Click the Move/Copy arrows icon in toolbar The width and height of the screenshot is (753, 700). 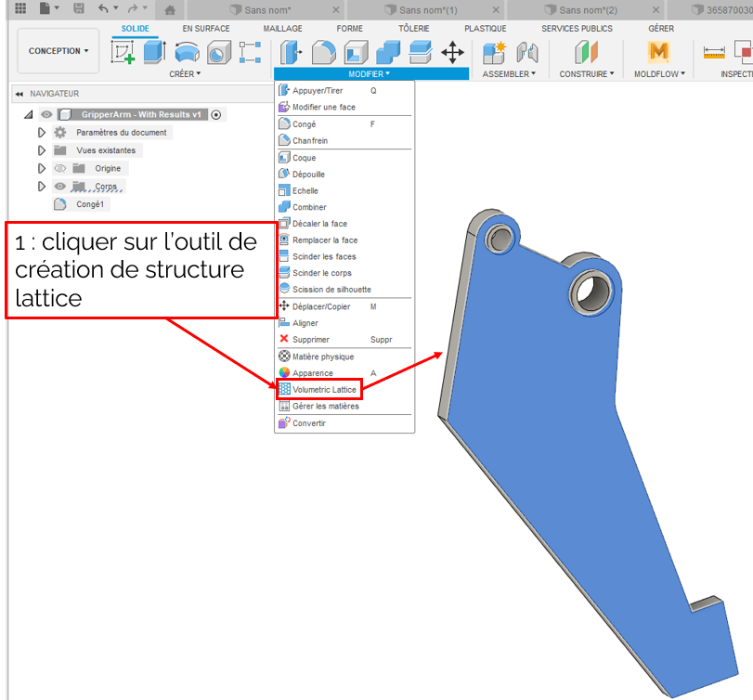tap(452, 52)
